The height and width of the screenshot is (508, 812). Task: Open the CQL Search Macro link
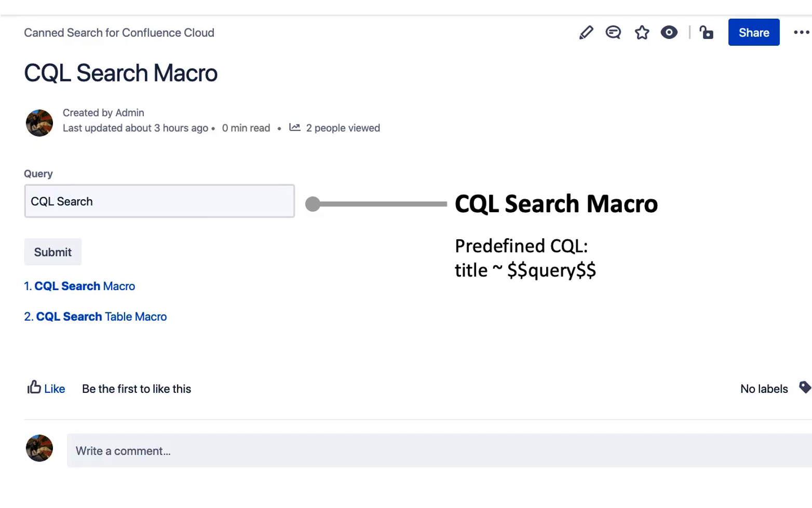coord(85,286)
